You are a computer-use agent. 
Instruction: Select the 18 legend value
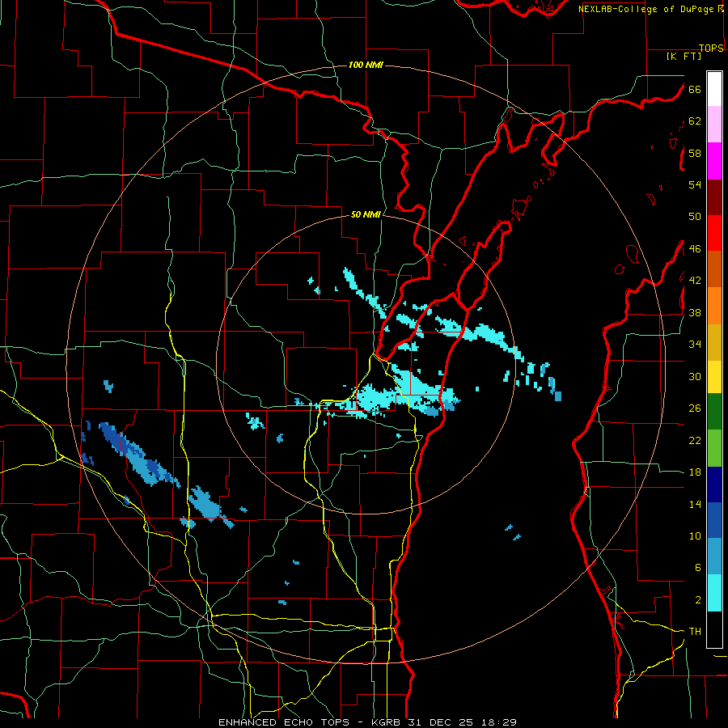[x=695, y=472]
